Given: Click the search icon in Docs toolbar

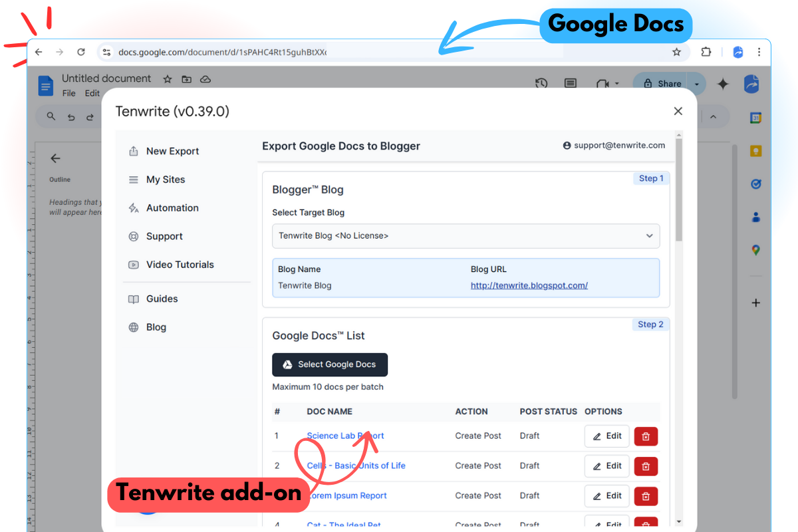Looking at the screenshot, I should click(51, 117).
